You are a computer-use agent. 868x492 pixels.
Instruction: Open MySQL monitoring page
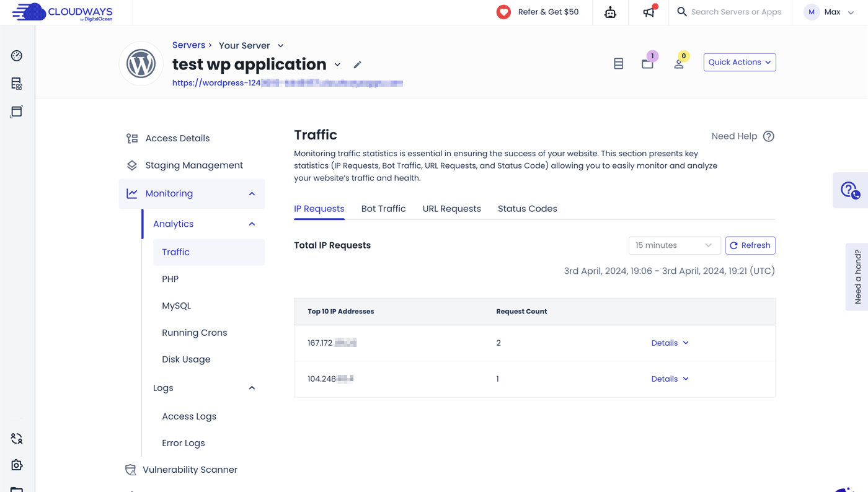177,305
